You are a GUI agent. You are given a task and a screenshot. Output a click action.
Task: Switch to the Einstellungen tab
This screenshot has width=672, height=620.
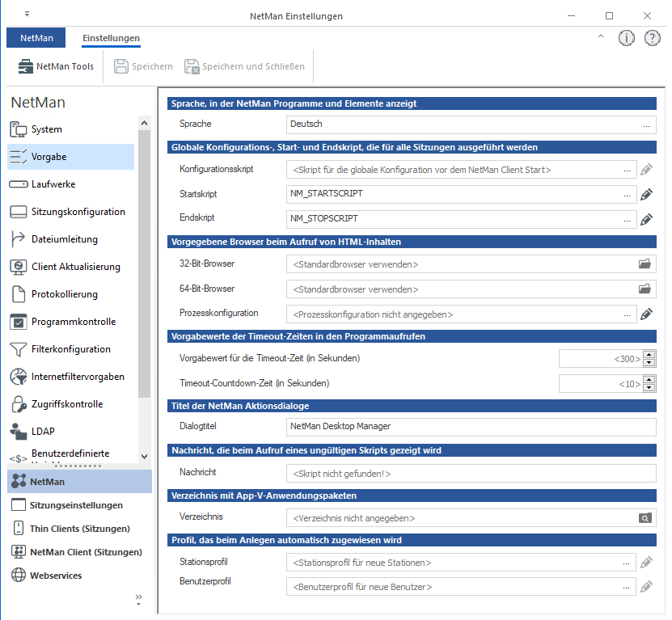[111, 38]
